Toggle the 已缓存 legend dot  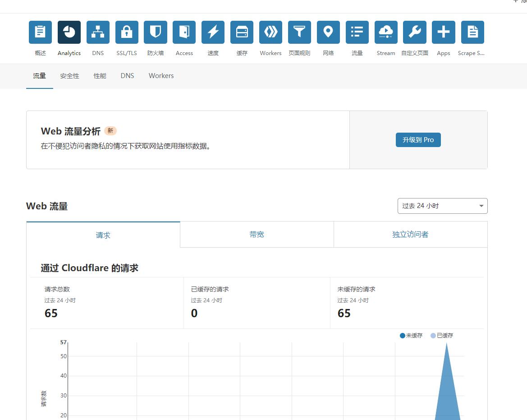pyautogui.click(x=433, y=336)
